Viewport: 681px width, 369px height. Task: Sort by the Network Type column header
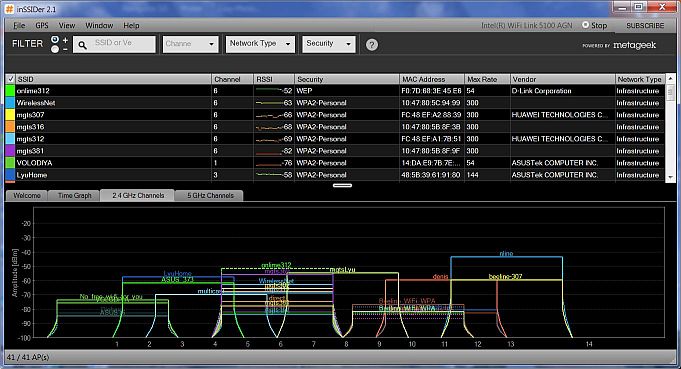(x=639, y=79)
